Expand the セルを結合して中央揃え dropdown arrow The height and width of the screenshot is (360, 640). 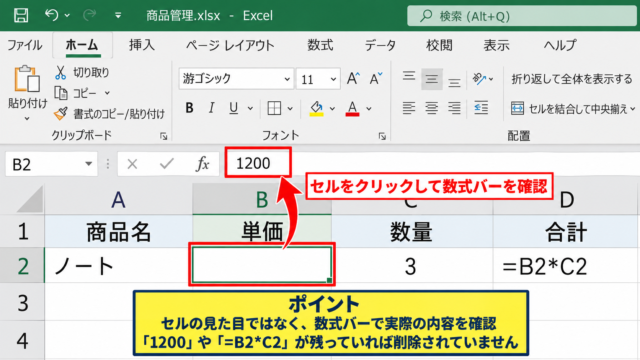pos(633,109)
